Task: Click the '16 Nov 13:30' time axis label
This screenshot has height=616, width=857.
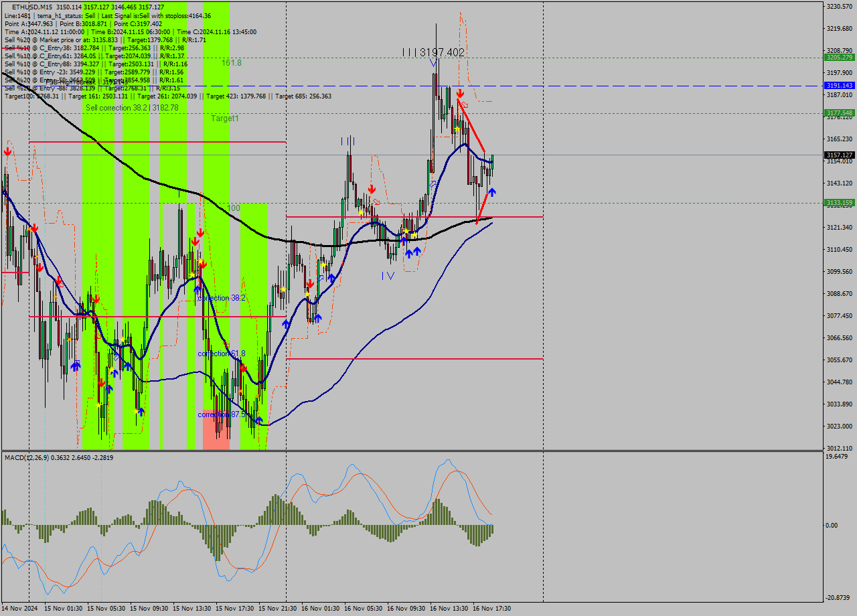Action: coord(449,609)
